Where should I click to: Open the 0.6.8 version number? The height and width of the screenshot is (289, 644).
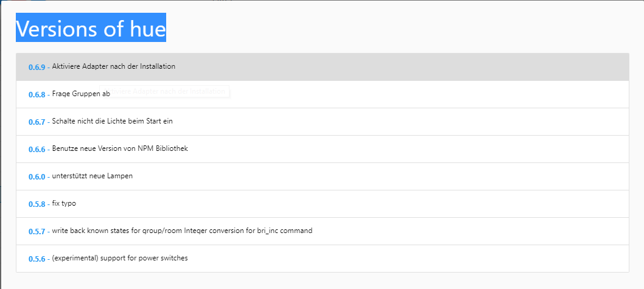[x=37, y=95]
